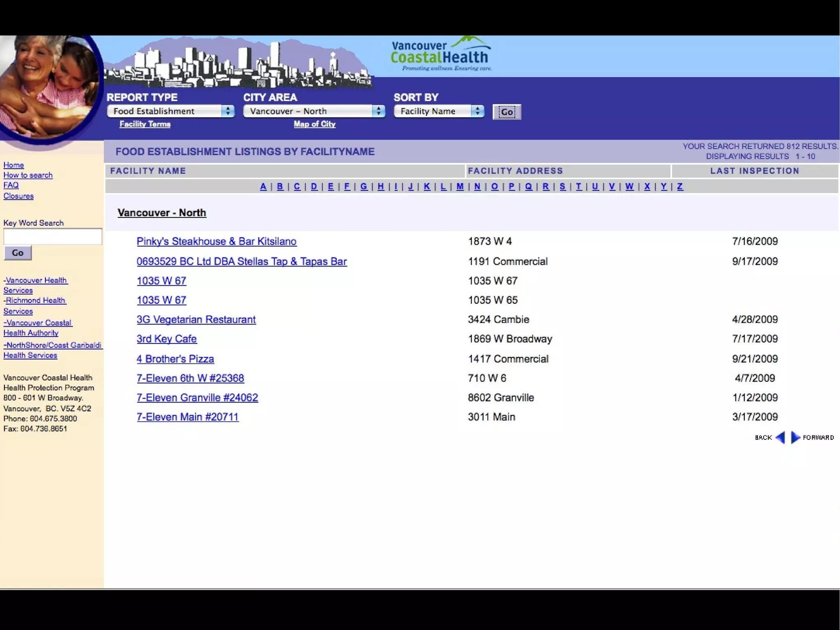Click the blue Back arrow icon
The image size is (840, 630).
(780, 438)
